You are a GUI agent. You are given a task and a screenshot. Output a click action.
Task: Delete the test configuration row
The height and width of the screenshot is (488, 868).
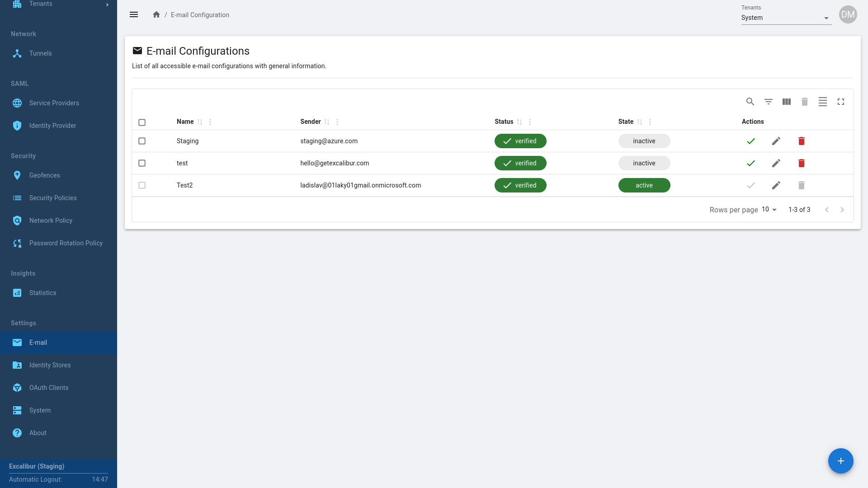(x=801, y=163)
